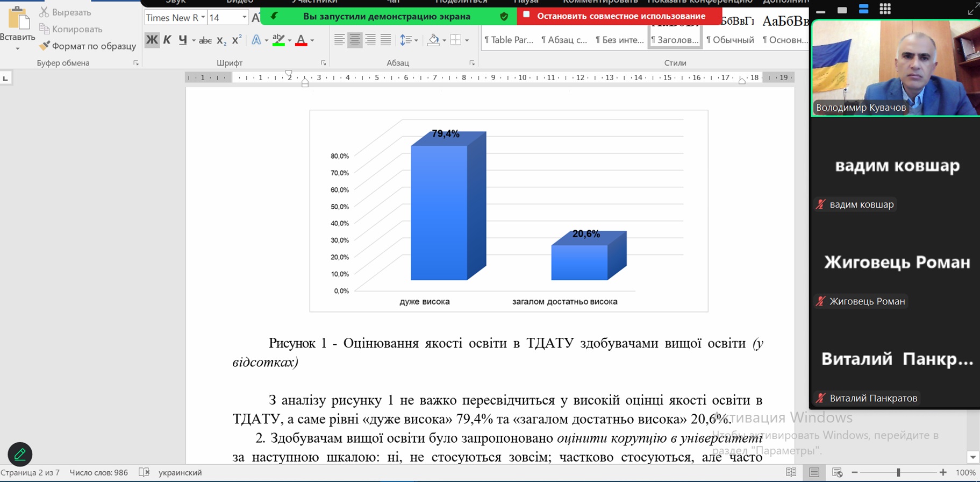Open the font color dropdown arrow
The height and width of the screenshot is (482, 980).
[x=312, y=40]
